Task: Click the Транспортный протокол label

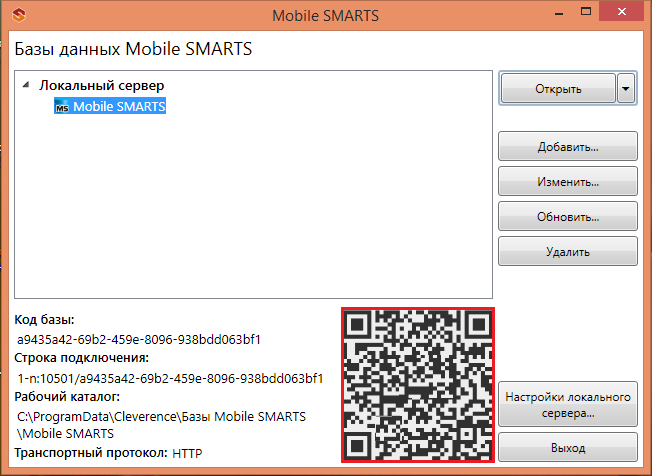Action: [x=91, y=453]
